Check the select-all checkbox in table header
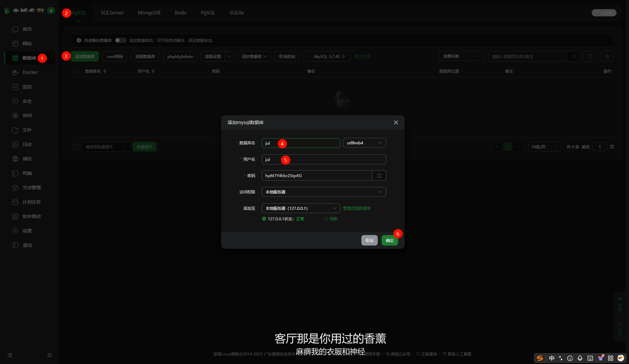Viewport: 629px width, 364px height. pyautogui.click(x=76, y=71)
